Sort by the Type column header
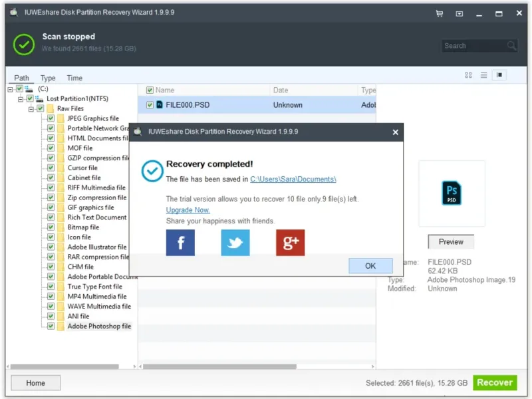The width and height of the screenshot is (532, 399). [367, 90]
